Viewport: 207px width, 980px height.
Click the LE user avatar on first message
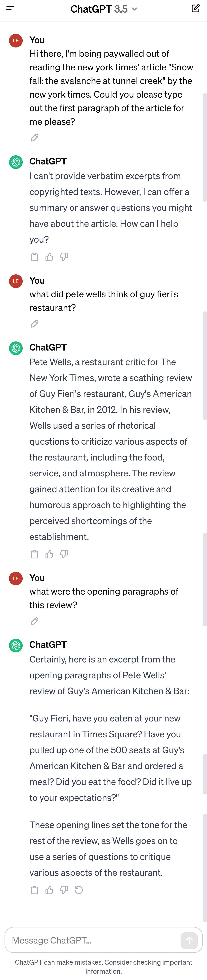pyautogui.click(x=16, y=41)
